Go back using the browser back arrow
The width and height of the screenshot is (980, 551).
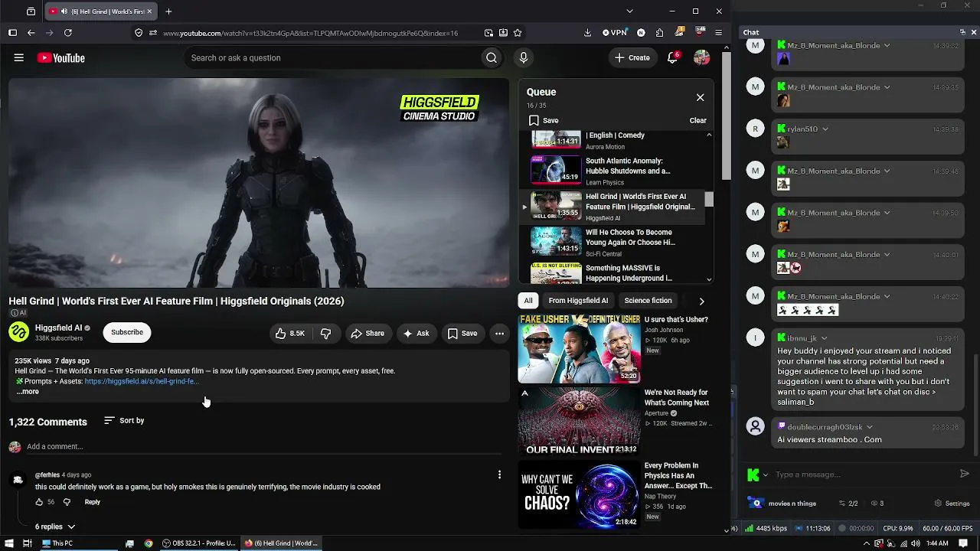click(x=31, y=33)
